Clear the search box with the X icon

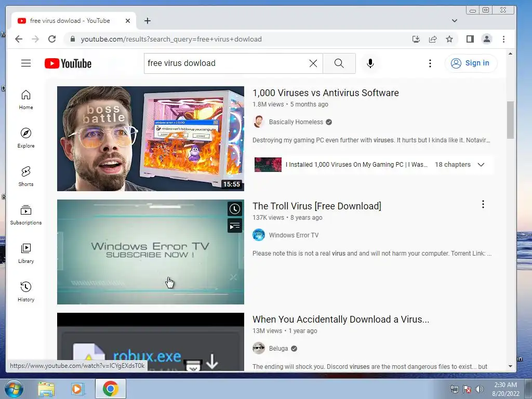click(x=313, y=63)
